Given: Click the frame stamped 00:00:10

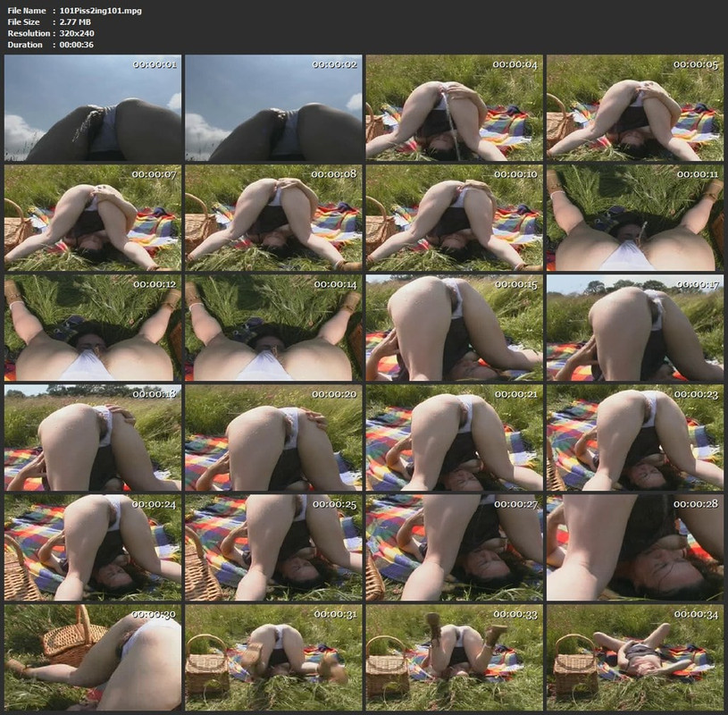Looking at the screenshot, I should [454, 218].
